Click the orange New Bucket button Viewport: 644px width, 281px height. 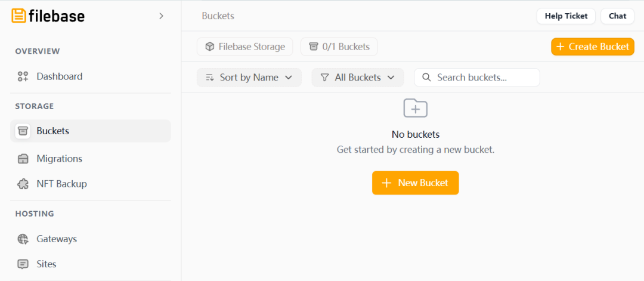click(x=415, y=183)
